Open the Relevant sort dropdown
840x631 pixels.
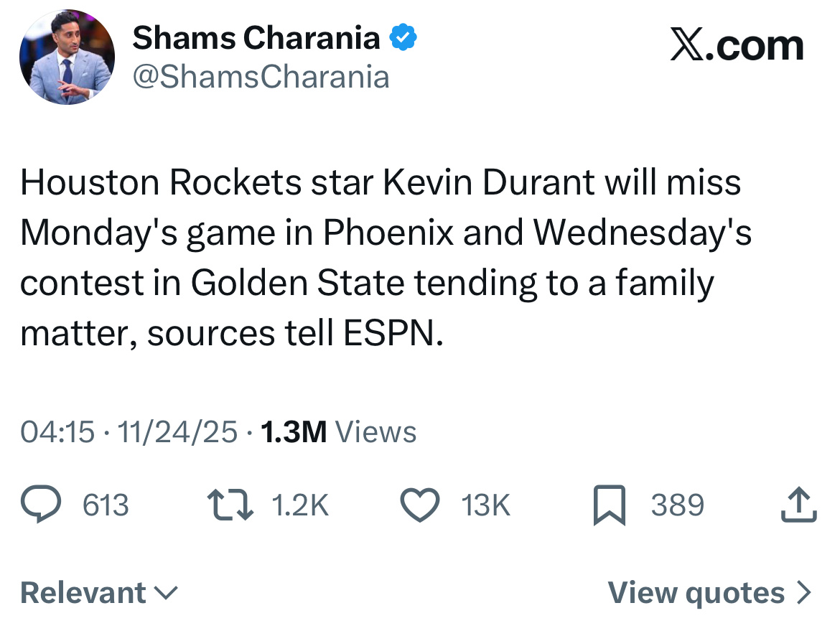[x=98, y=593]
